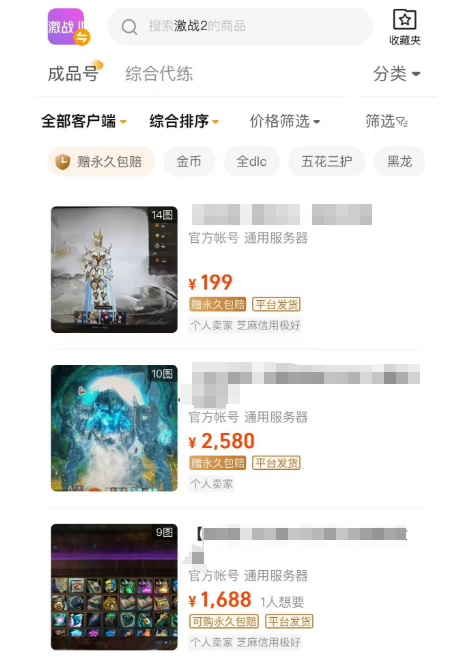Open the 收藏夹 favorites star icon
Screen dimensions: 454x664
[x=404, y=19]
